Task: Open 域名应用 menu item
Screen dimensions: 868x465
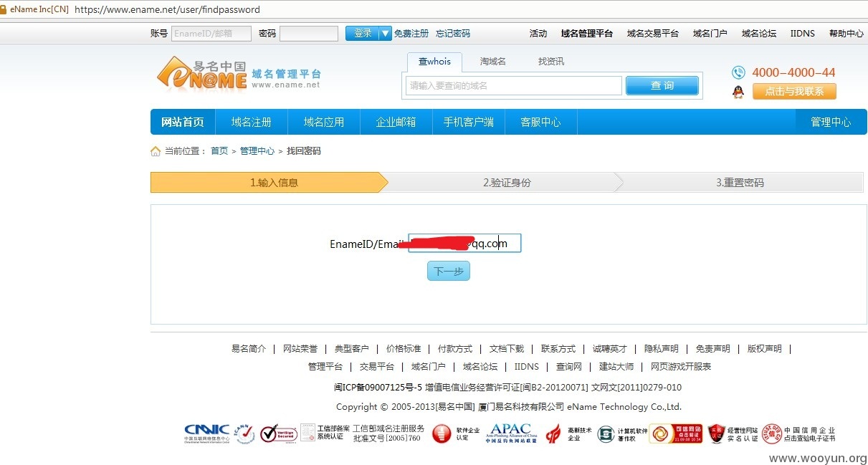Action: tap(324, 122)
